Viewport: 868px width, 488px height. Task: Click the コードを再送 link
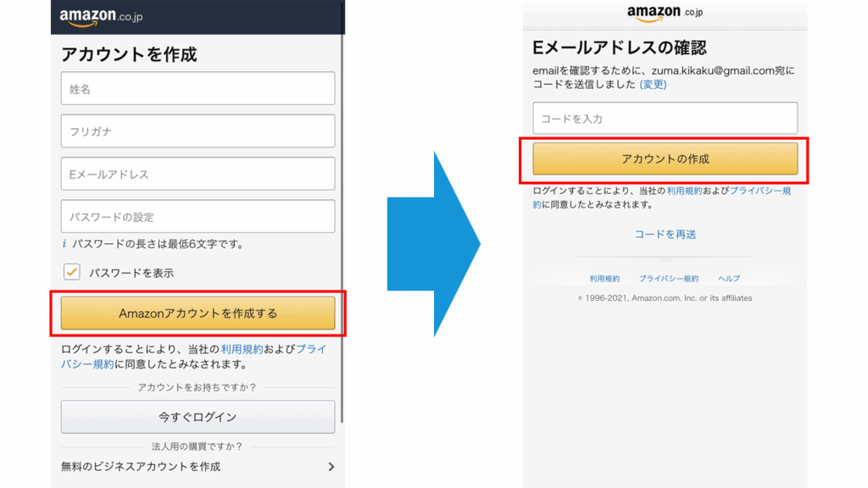click(665, 234)
